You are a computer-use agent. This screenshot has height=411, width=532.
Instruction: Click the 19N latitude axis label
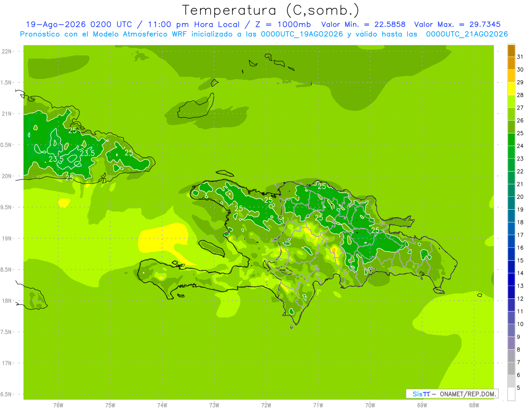(8, 239)
